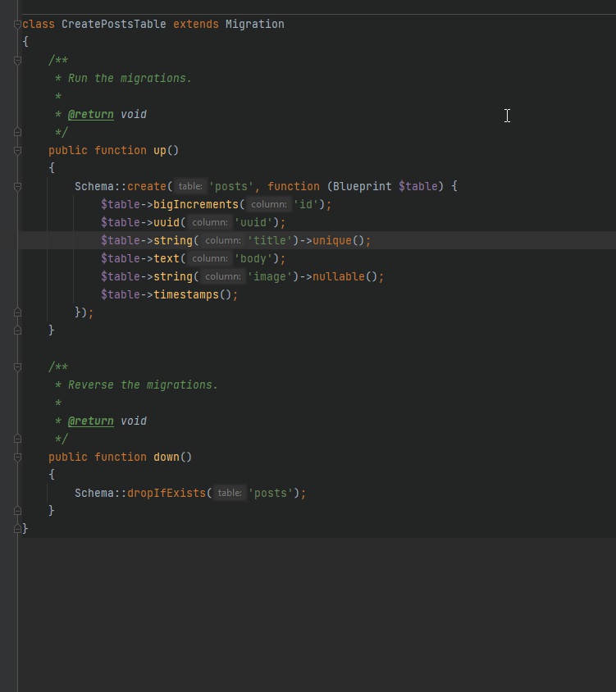
Task: Click the Blueprint type hint
Action: 362,186
